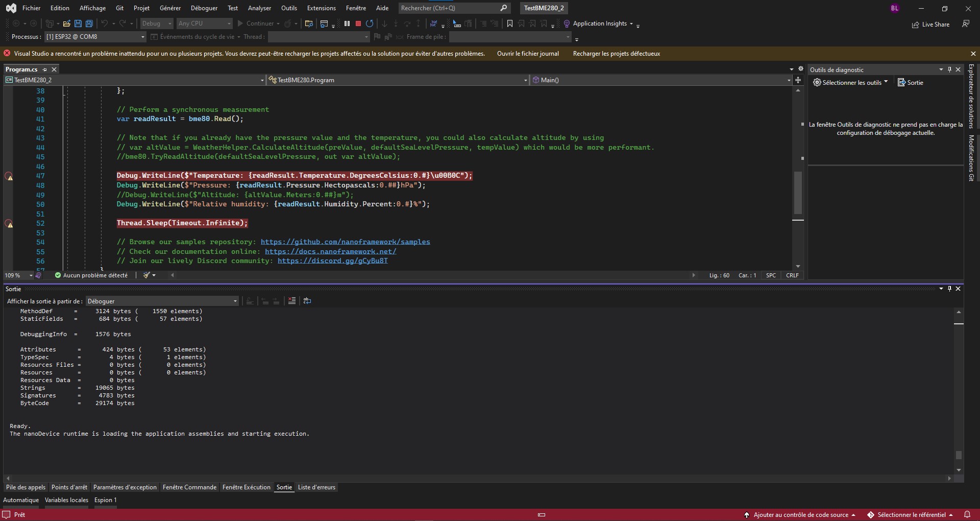Open the nanoframework samples GitHub link
Viewport: 980px width, 521px height.
345,242
